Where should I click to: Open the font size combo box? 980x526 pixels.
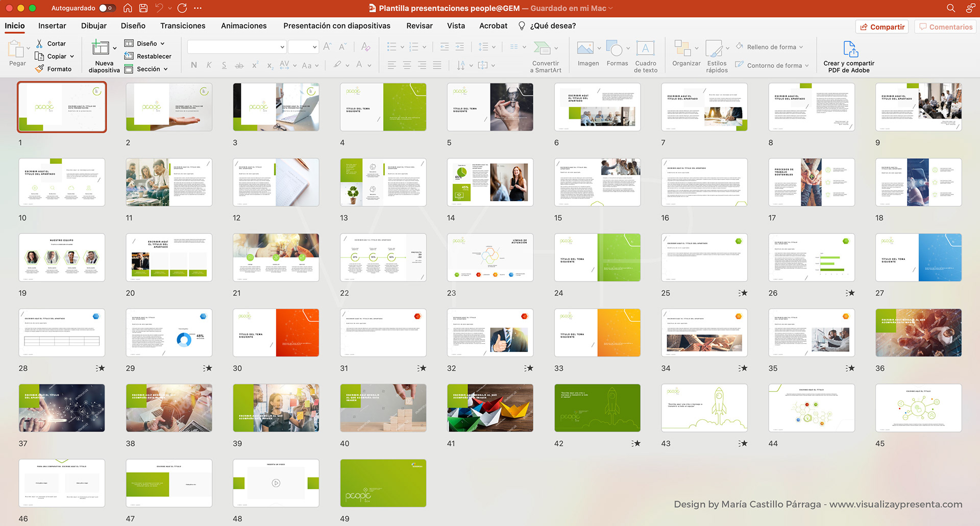[303, 47]
